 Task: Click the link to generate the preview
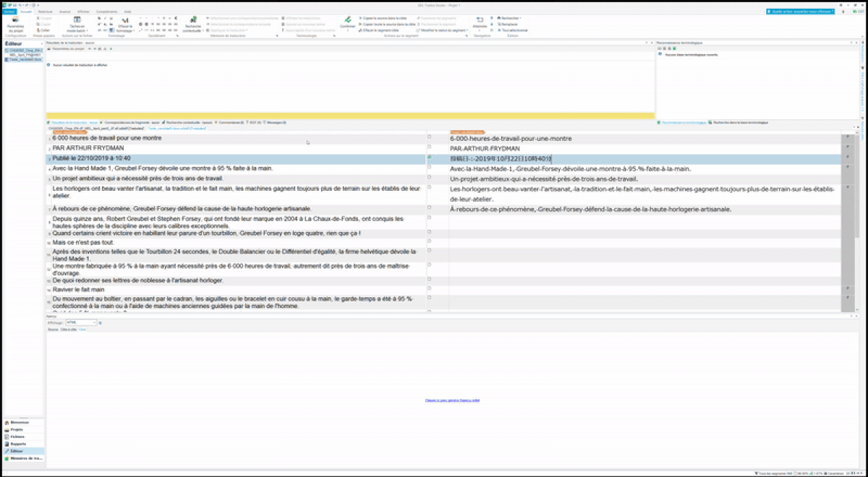point(452,400)
